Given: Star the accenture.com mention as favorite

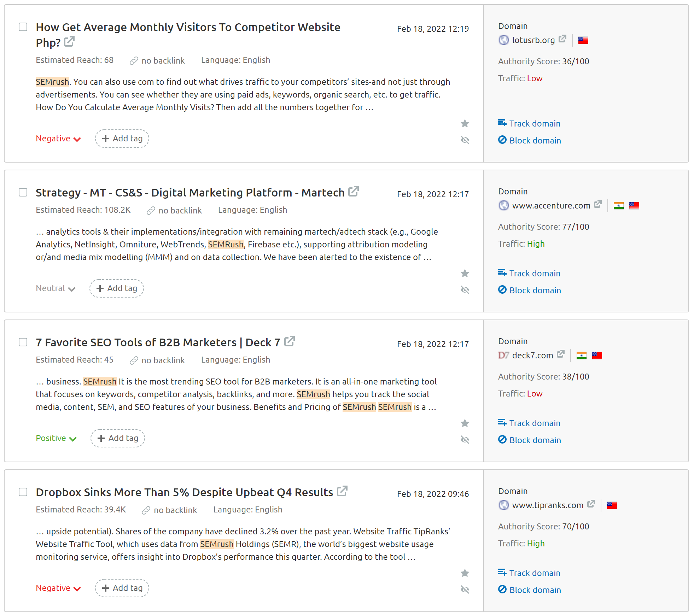Looking at the screenshot, I should 465,273.
